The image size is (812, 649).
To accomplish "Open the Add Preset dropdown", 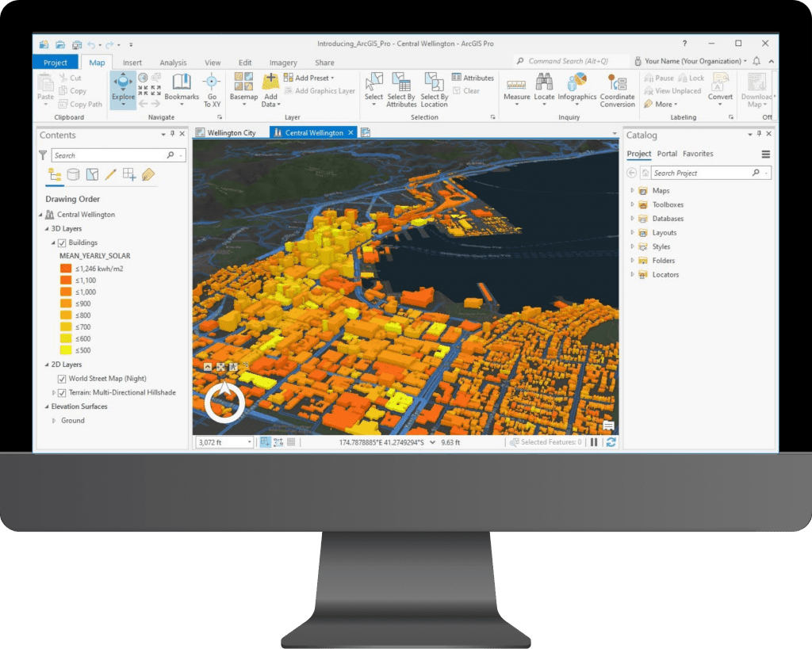I will click(x=309, y=78).
